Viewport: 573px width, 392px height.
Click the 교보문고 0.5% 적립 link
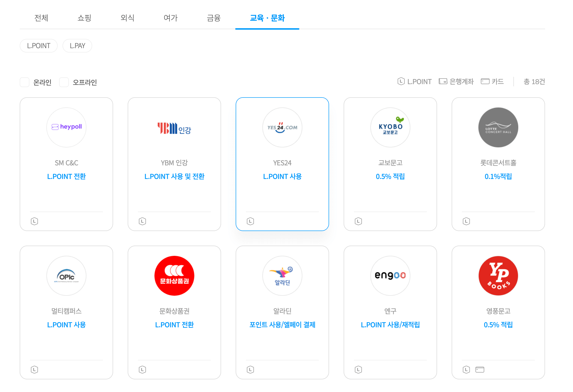click(390, 176)
